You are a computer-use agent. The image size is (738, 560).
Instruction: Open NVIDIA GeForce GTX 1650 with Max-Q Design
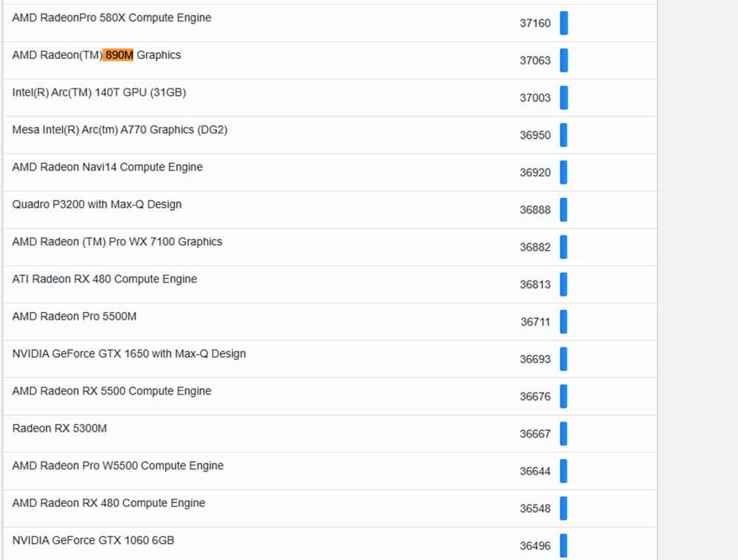tap(128, 353)
